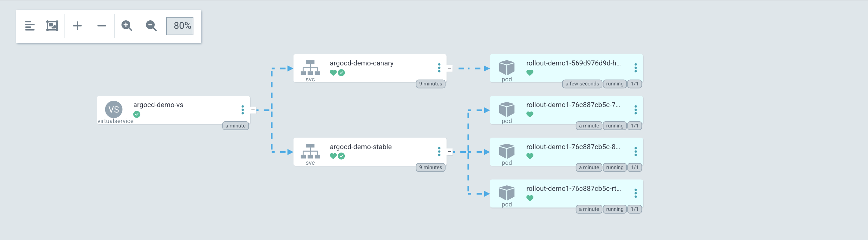Screen dimensions: 868x240
Task: Select the argocd-demo-stable node title
Action: [x=361, y=147]
